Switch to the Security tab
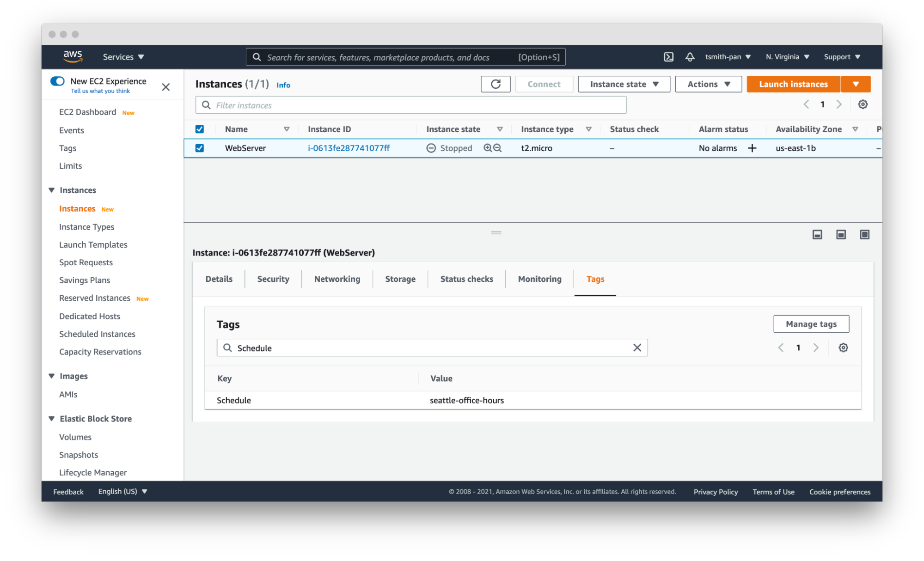This screenshot has width=924, height=561. (x=273, y=279)
